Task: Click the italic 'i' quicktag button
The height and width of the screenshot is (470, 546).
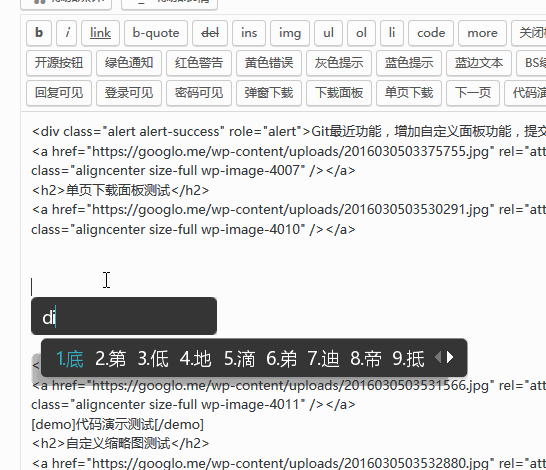Action: pyautogui.click(x=67, y=33)
